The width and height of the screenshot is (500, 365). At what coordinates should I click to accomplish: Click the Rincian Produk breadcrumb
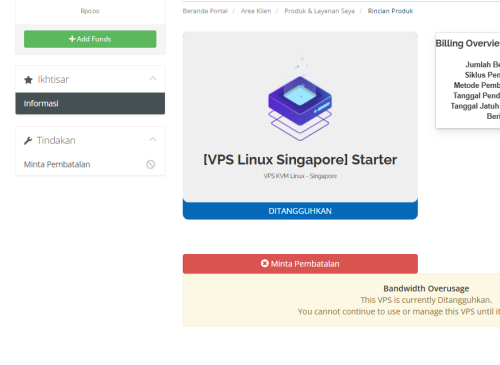point(390,11)
